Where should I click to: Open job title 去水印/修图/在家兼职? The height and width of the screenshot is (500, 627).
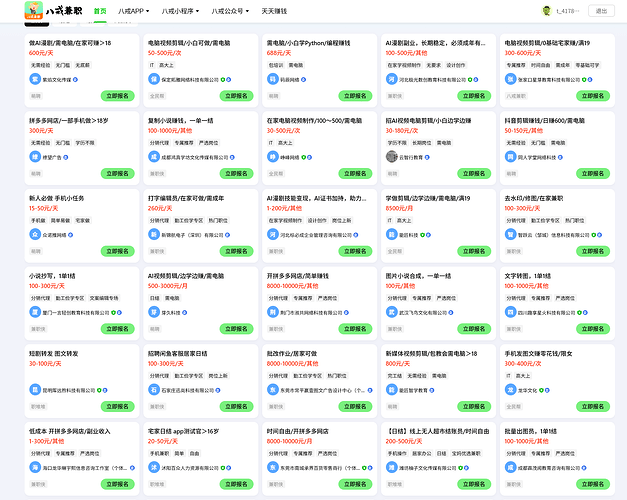click(533, 198)
